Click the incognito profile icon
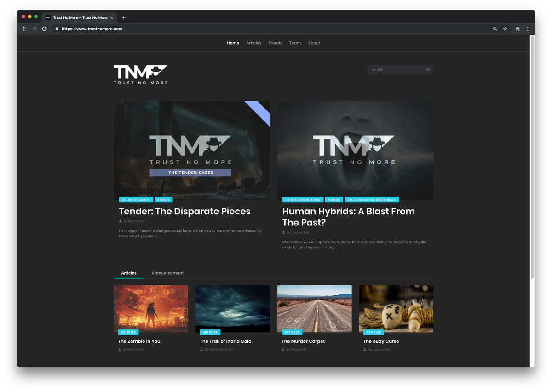 (517, 29)
